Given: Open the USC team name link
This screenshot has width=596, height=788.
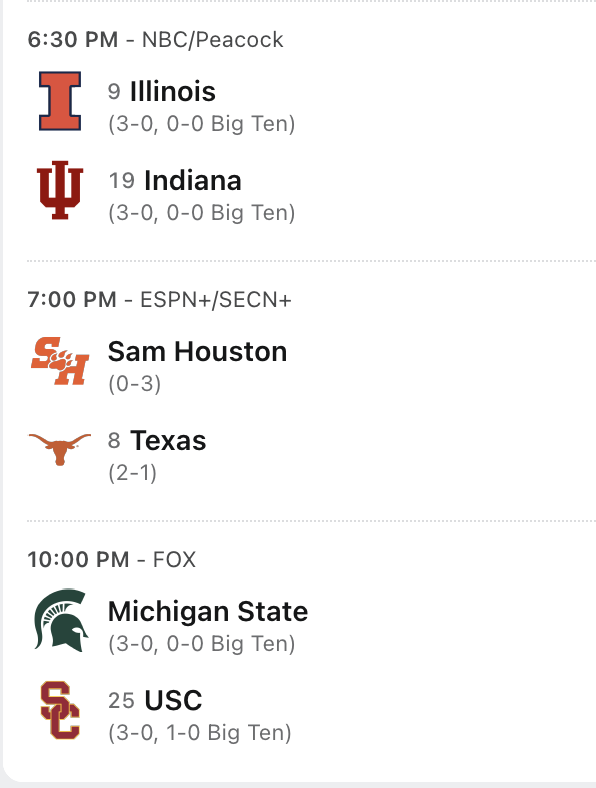Looking at the screenshot, I should click(x=173, y=701).
